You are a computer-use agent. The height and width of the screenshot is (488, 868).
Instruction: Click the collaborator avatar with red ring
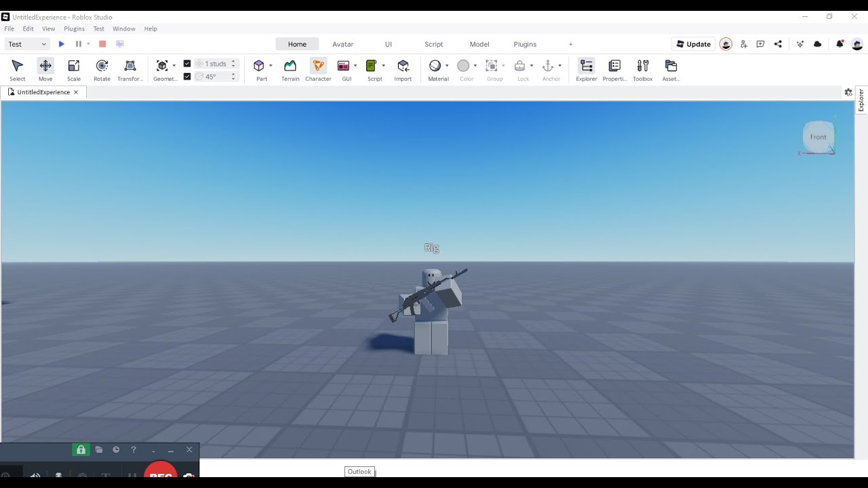pos(726,44)
